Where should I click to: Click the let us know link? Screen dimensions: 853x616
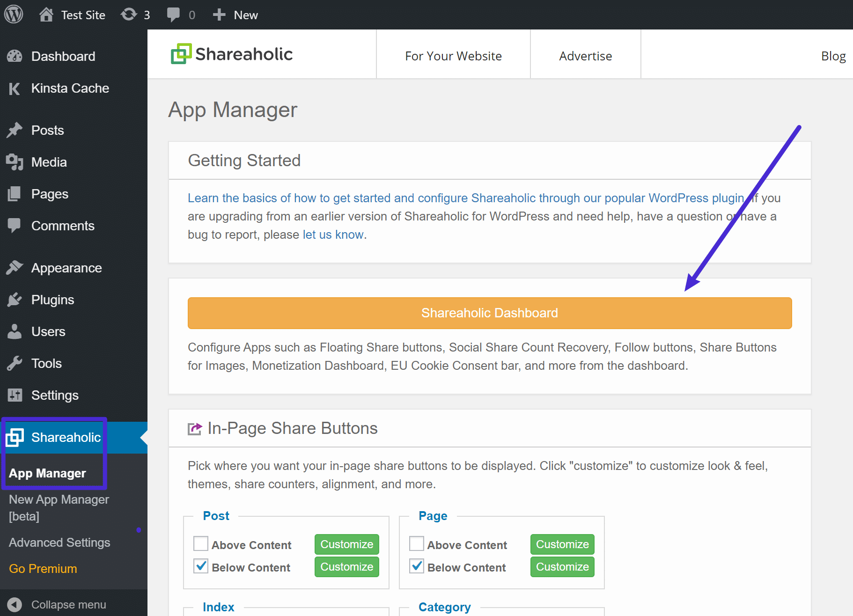click(333, 234)
